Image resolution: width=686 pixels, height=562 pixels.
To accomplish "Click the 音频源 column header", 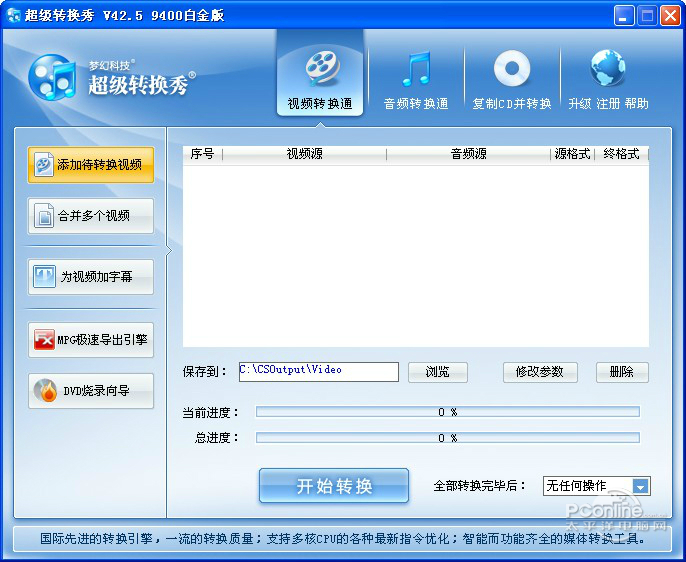I will point(469,154).
